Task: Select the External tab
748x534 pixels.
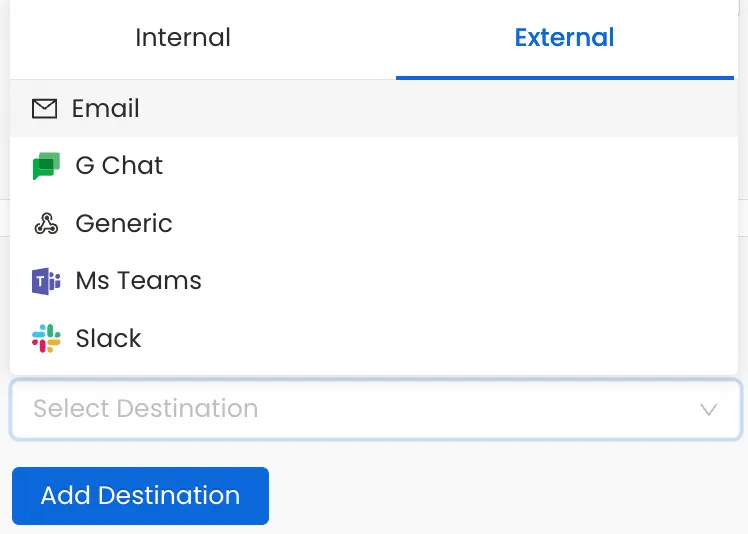Action: [564, 38]
